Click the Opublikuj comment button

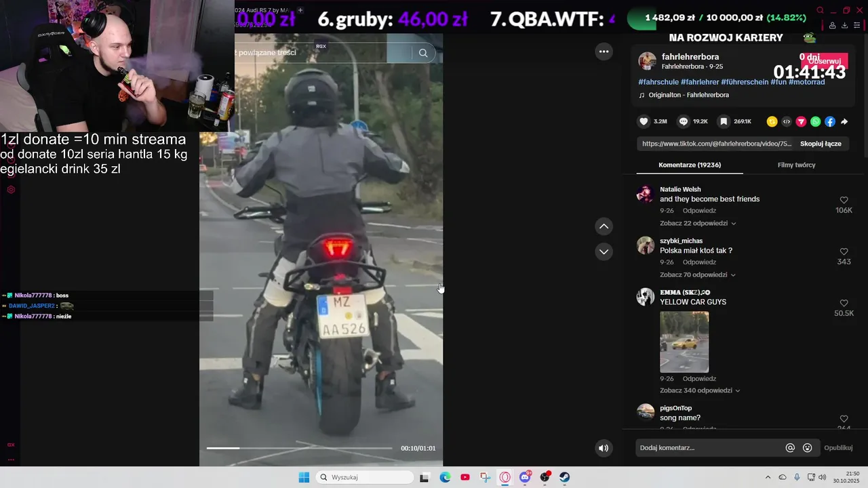pyautogui.click(x=838, y=447)
